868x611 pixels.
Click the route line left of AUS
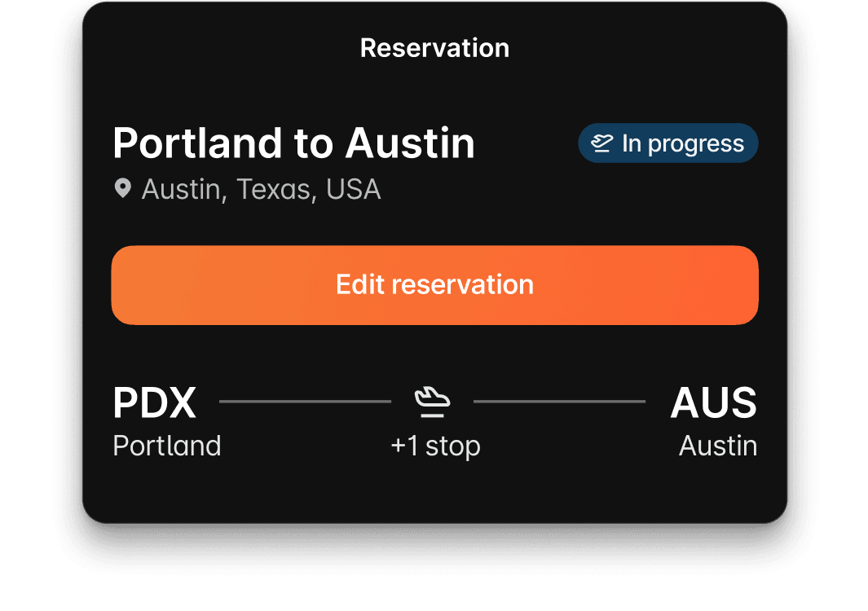click(559, 402)
